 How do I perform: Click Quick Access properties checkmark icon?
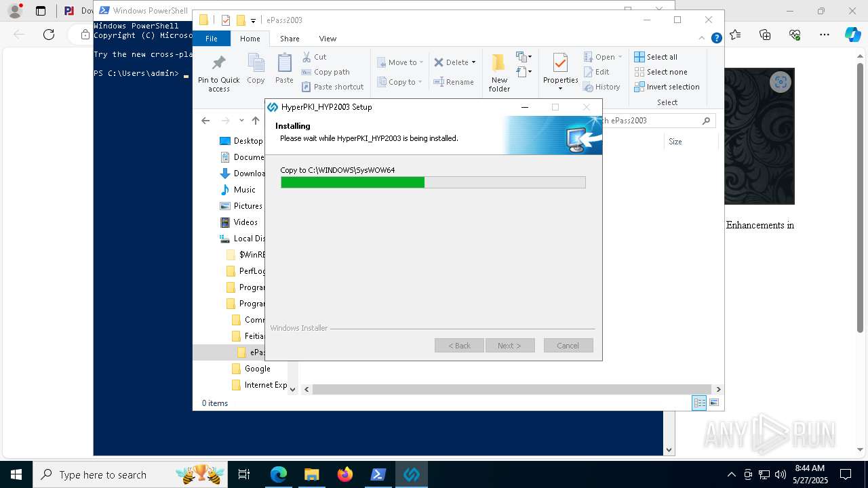(x=226, y=20)
